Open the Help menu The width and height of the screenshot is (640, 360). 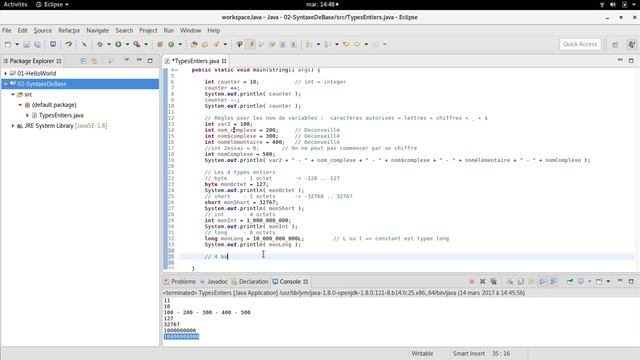point(213,30)
